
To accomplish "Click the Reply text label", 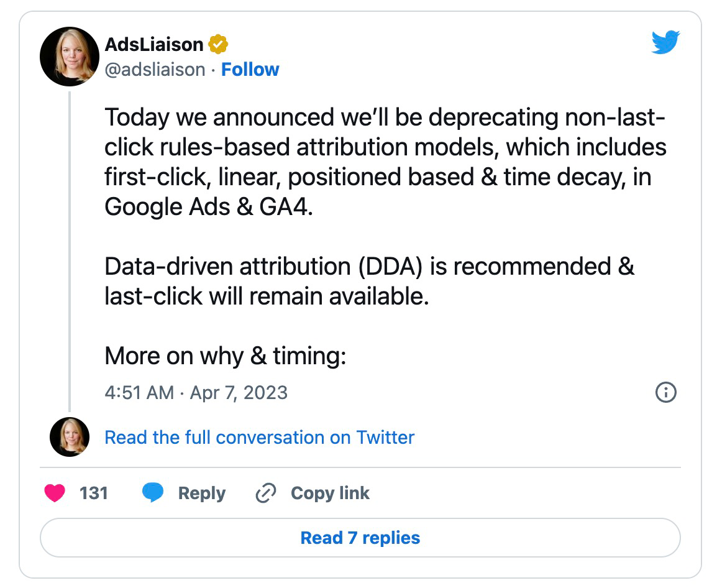I will 201,493.
